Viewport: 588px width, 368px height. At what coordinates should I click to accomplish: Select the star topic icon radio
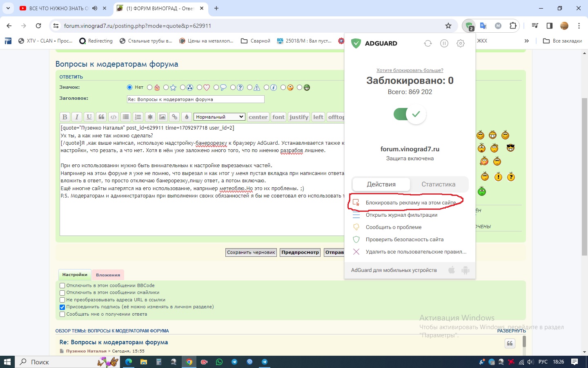click(166, 88)
